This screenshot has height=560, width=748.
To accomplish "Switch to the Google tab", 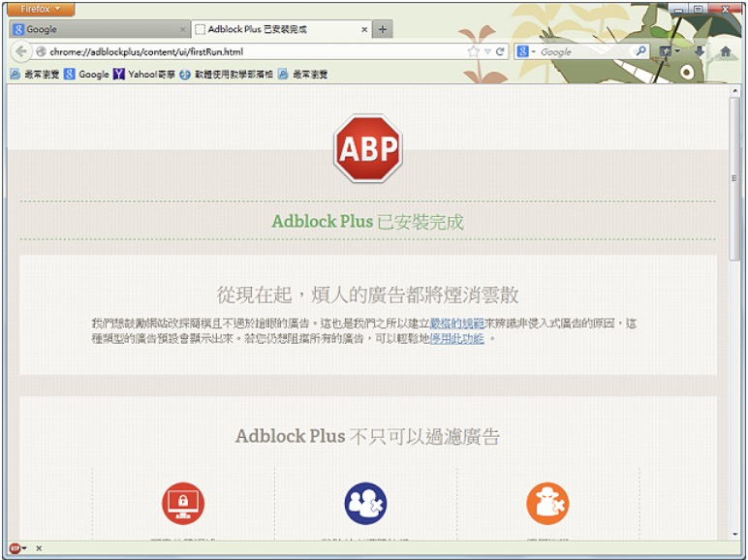I will (99, 29).
